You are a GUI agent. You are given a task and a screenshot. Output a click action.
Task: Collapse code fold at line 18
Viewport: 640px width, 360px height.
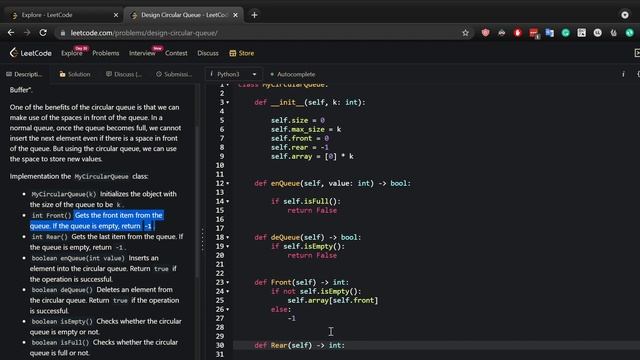[x=228, y=237]
